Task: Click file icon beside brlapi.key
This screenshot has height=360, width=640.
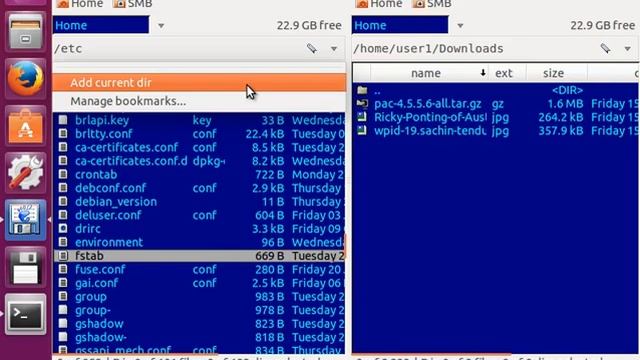Action: coord(63,120)
